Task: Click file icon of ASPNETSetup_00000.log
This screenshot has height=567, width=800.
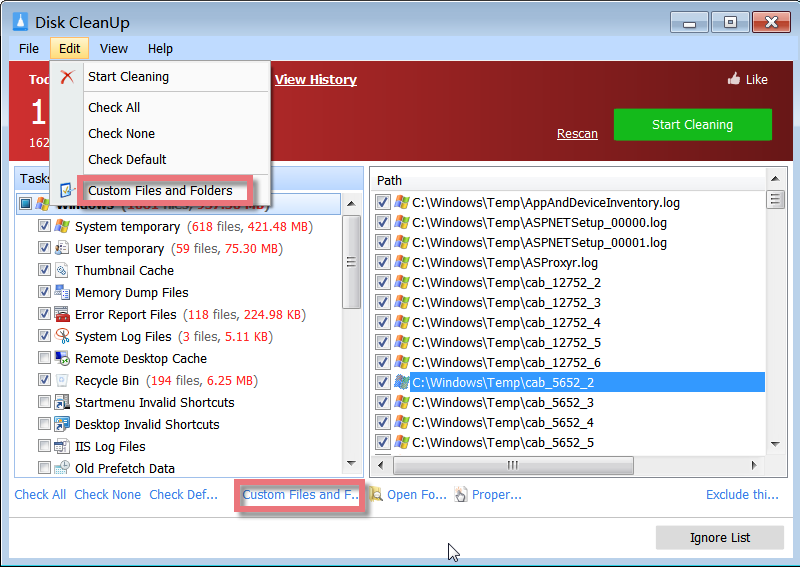Action: [402, 223]
